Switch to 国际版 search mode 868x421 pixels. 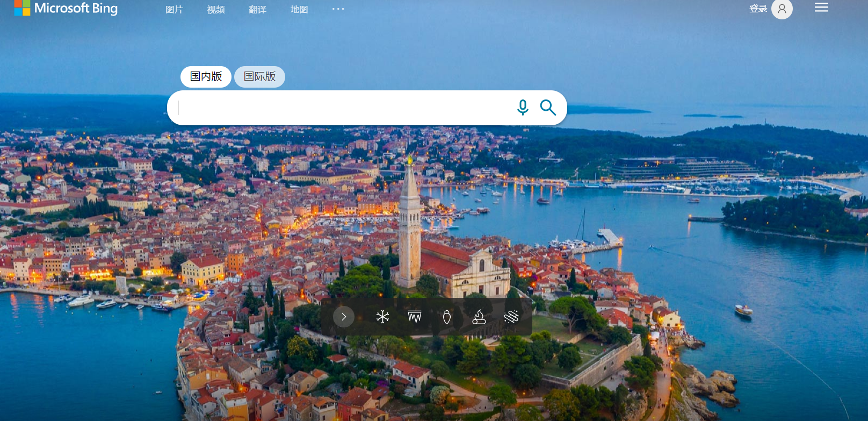tap(259, 76)
